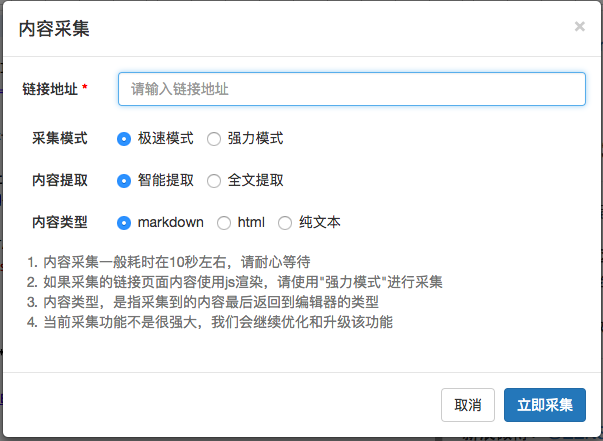Click the 取消 button
Viewport: 603px width, 441px height.
pyautogui.click(x=468, y=405)
